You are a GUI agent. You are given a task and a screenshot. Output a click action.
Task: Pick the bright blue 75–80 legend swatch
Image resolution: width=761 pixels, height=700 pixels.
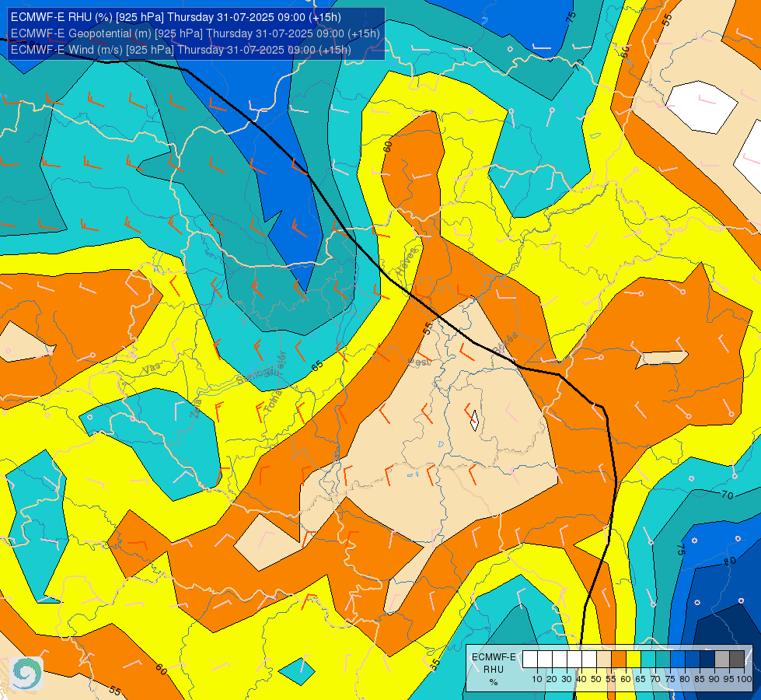coord(678,660)
